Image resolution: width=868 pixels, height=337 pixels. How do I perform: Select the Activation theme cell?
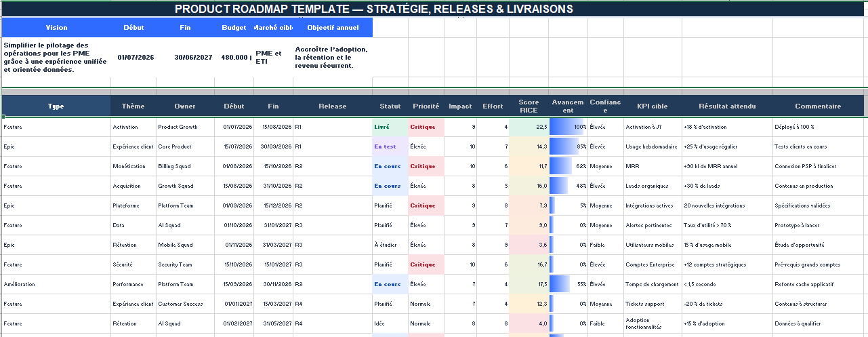click(x=133, y=127)
